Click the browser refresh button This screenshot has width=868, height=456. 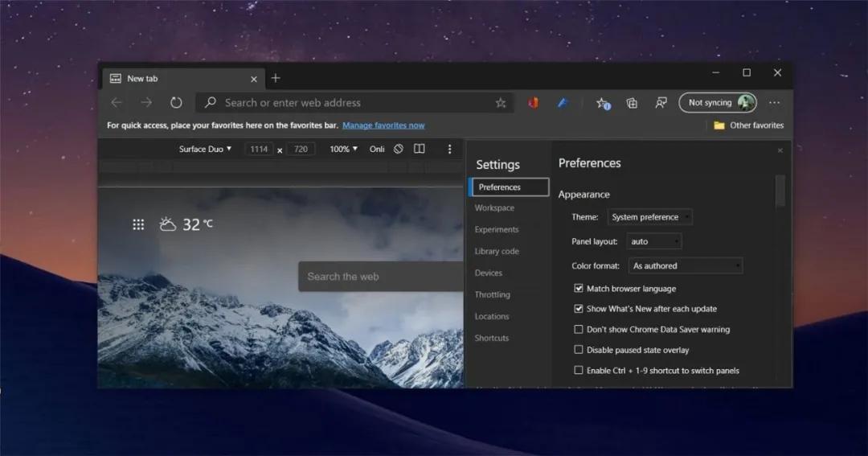click(176, 103)
